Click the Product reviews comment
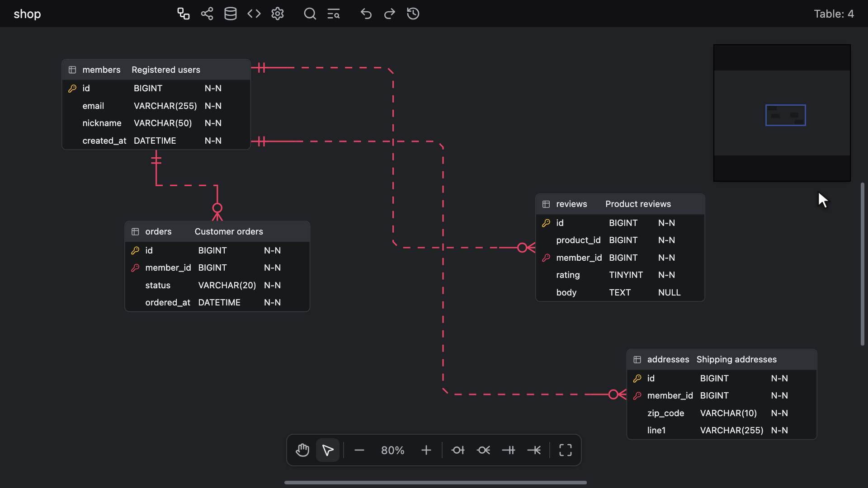The width and height of the screenshot is (868, 488). pyautogui.click(x=638, y=204)
